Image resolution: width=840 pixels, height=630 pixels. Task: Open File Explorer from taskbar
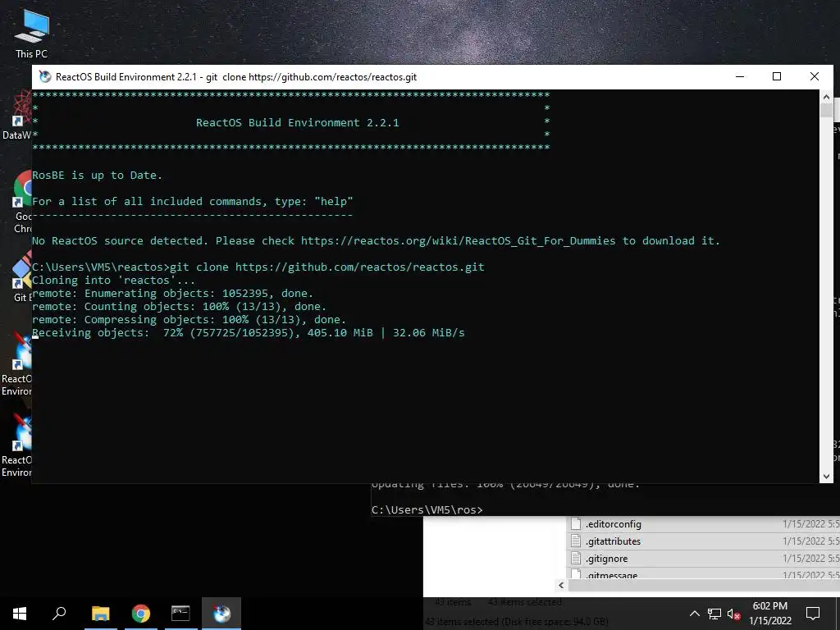[x=100, y=614]
